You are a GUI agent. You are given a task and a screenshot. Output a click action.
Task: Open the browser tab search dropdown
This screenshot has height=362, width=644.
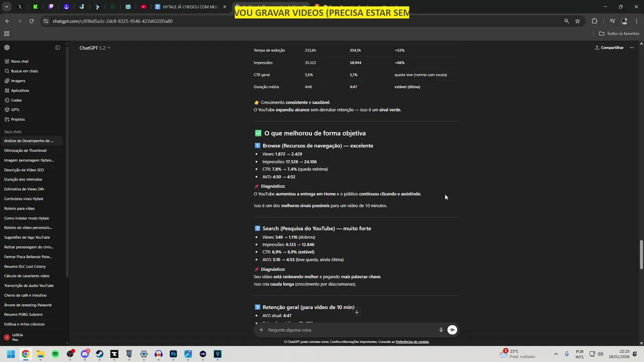[7, 7]
